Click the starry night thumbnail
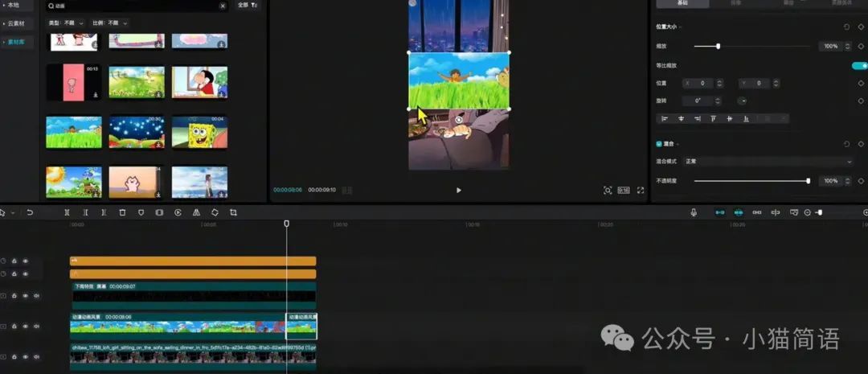This screenshot has width=868, height=374. 137,132
